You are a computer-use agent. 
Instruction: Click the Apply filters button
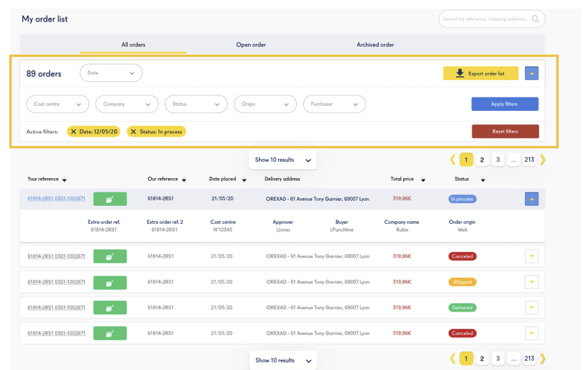505,104
